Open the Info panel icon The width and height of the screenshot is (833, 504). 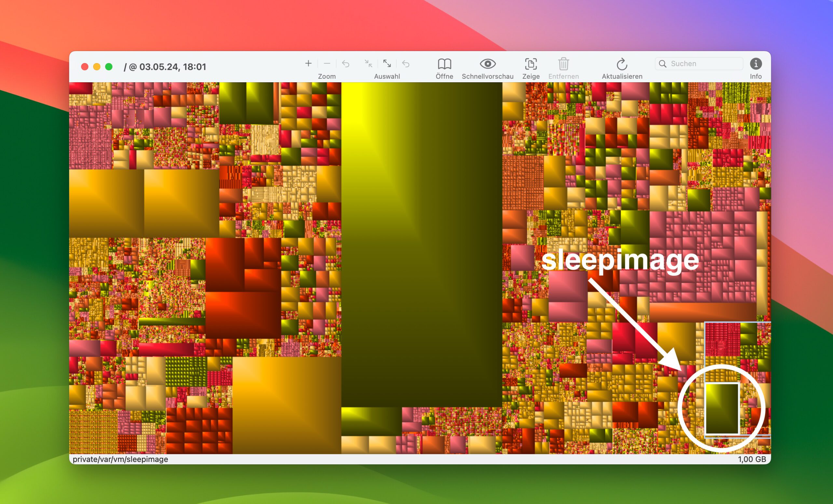point(756,63)
